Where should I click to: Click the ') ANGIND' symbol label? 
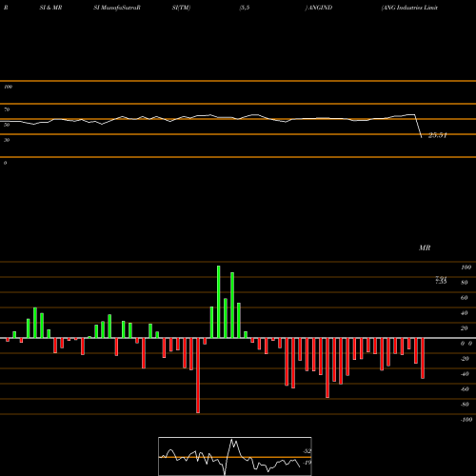click(319, 8)
